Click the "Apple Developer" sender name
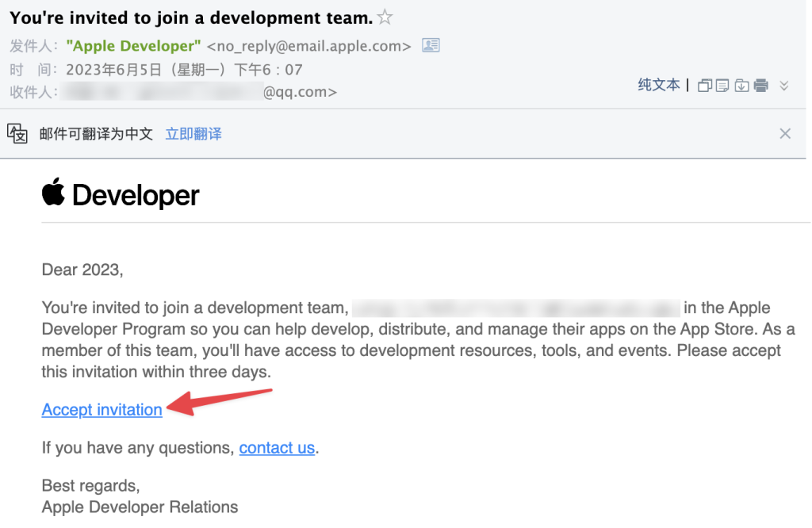 coord(134,46)
